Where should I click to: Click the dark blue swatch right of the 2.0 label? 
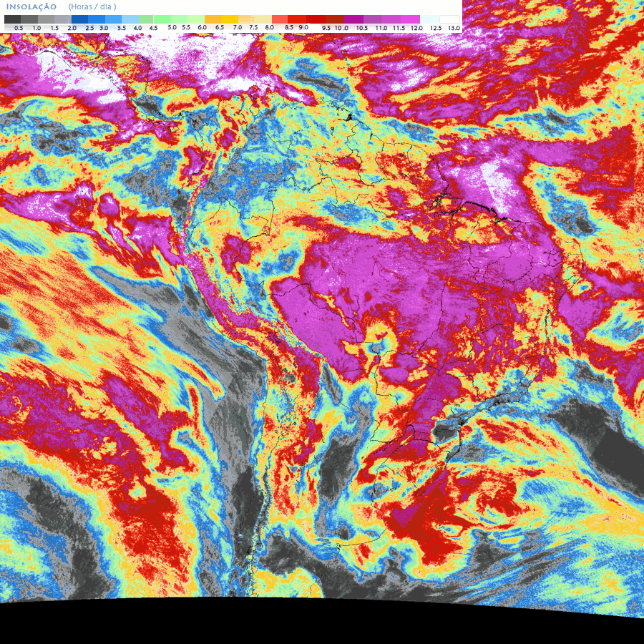pyautogui.click(x=79, y=19)
